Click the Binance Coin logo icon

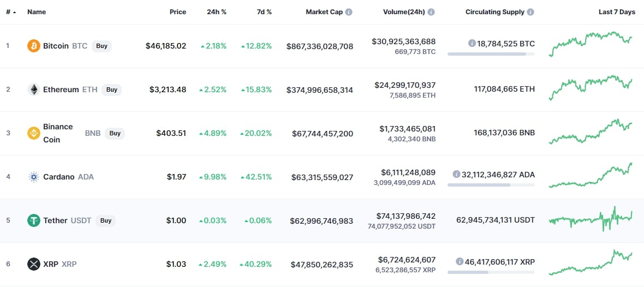coord(34,133)
